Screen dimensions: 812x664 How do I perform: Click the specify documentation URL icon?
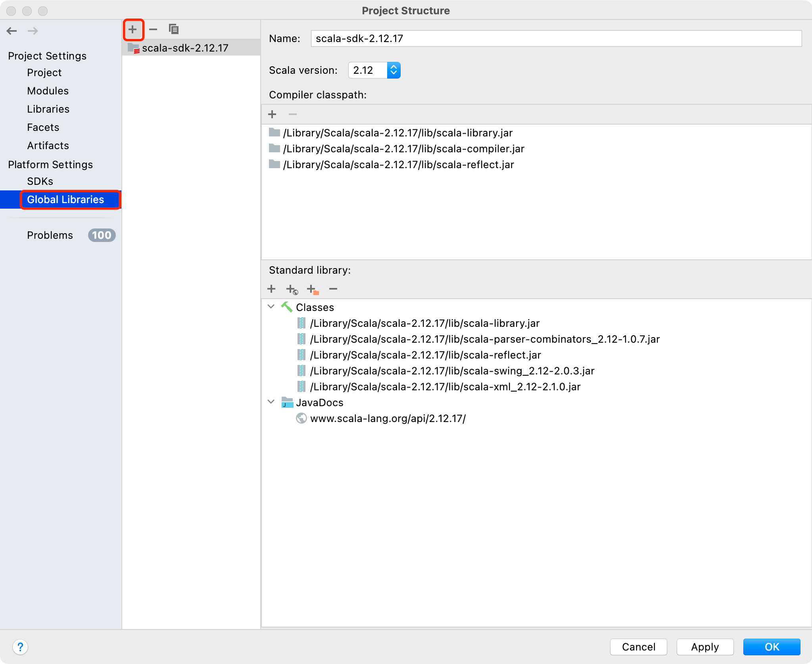[x=292, y=290]
